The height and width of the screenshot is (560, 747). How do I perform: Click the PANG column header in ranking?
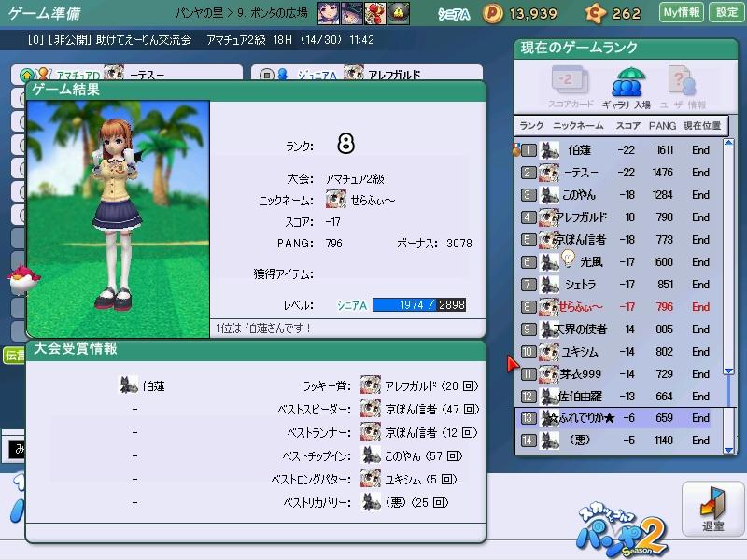point(662,126)
